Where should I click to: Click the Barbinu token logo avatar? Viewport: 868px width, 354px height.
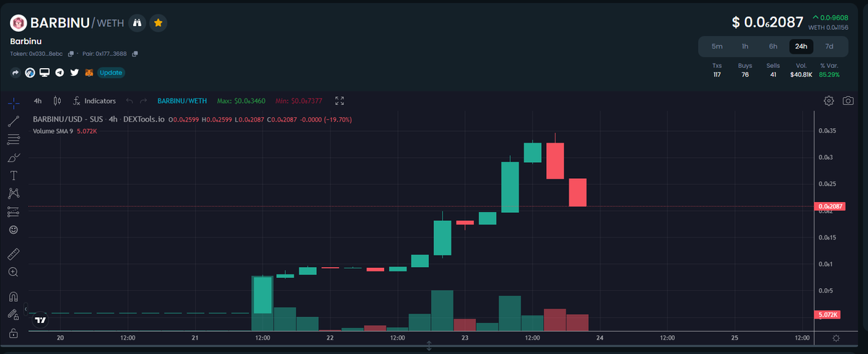pyautogui.click(x=19, y=23)
